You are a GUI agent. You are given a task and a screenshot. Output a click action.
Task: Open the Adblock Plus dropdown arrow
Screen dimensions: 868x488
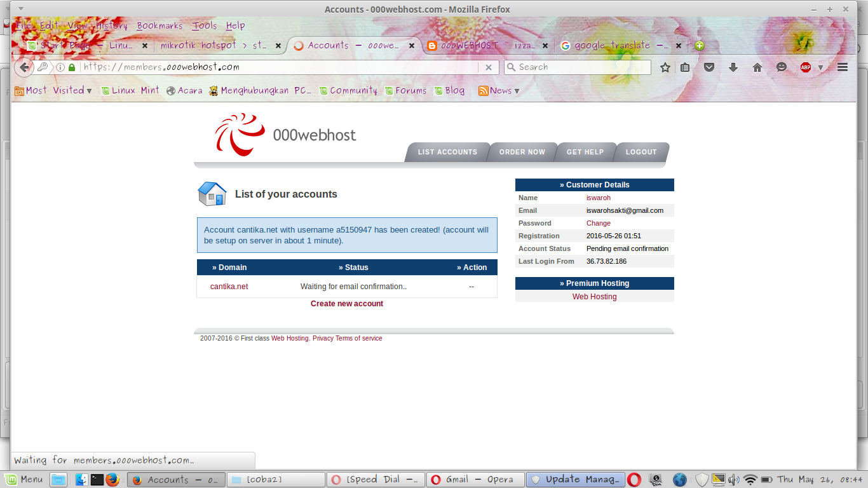point(820,67)
